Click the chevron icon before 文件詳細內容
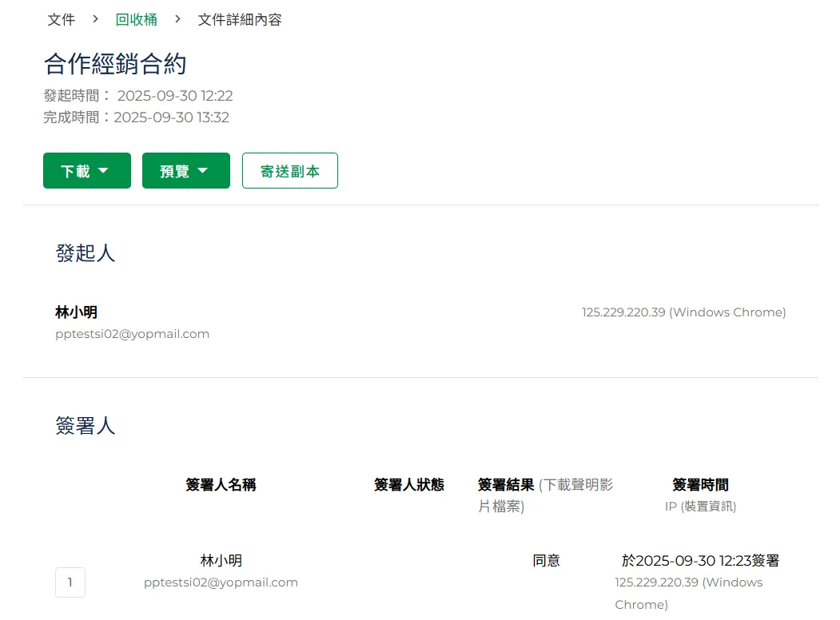Screen dimensions: 840x620 click(177, 18)
